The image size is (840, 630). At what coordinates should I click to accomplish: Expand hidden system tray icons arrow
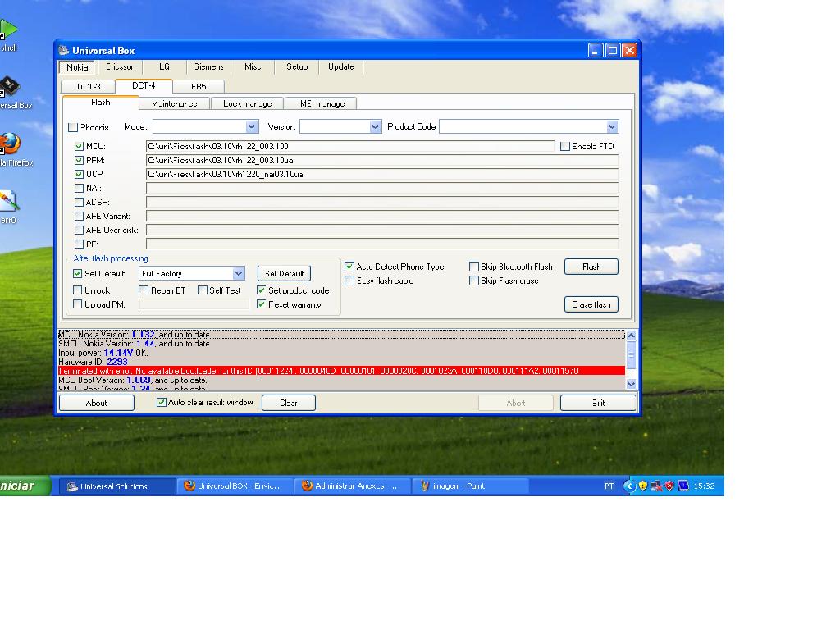629,486
